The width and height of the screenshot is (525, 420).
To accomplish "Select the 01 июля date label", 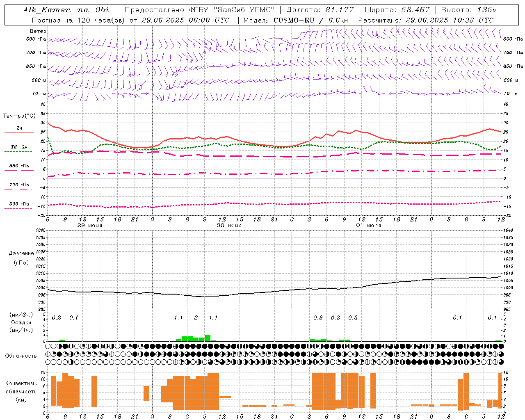I will (369, 226).
